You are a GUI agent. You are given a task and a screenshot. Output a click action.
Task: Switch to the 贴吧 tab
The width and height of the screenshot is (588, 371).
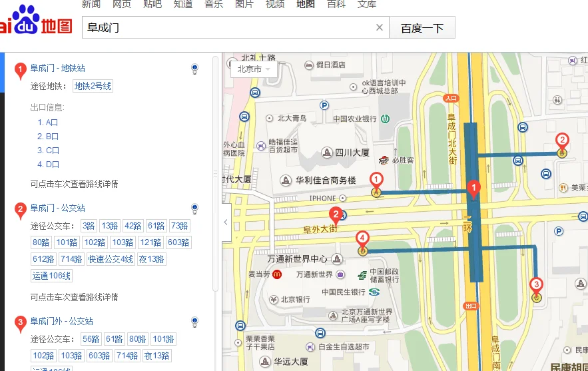[152, 4]
